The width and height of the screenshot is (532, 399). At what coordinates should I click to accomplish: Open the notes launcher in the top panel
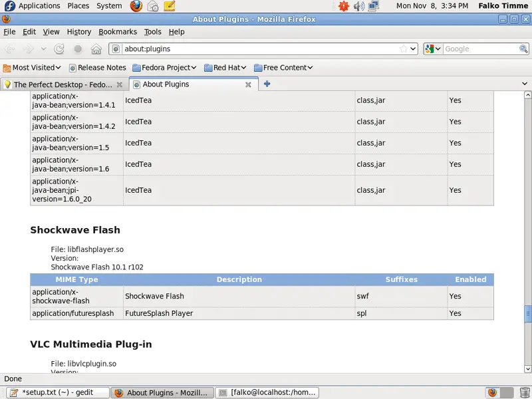pyautogui.click(x=170, y=6)
